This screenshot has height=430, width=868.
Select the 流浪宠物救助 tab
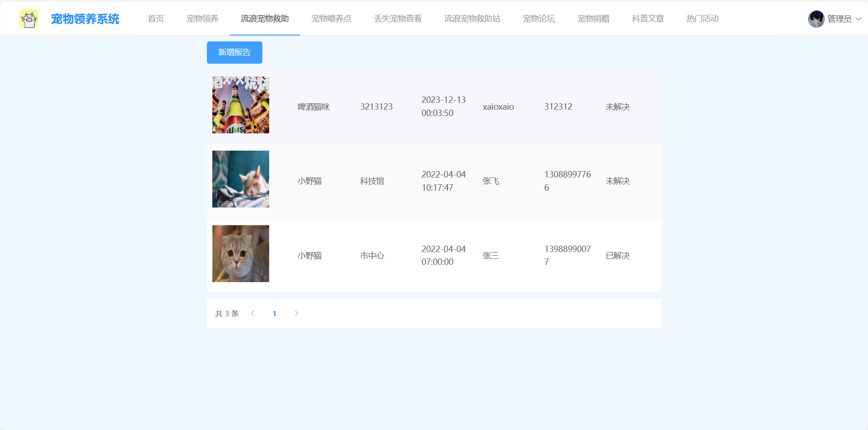tap(265, 19)
